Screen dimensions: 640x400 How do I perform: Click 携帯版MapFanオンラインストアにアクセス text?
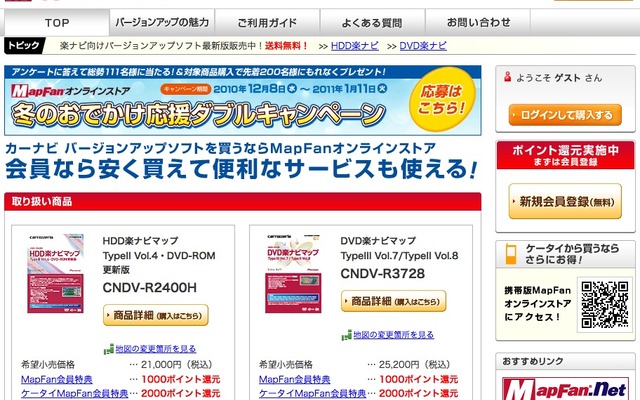(x=537, y=304)
